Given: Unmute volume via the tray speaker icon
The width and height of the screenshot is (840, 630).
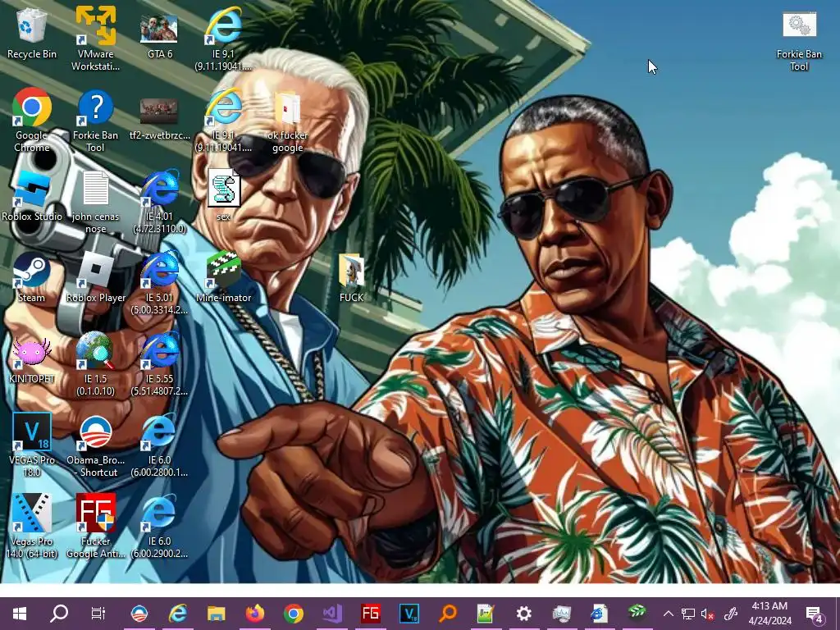Looking at the screenshot, I should 708,614.
